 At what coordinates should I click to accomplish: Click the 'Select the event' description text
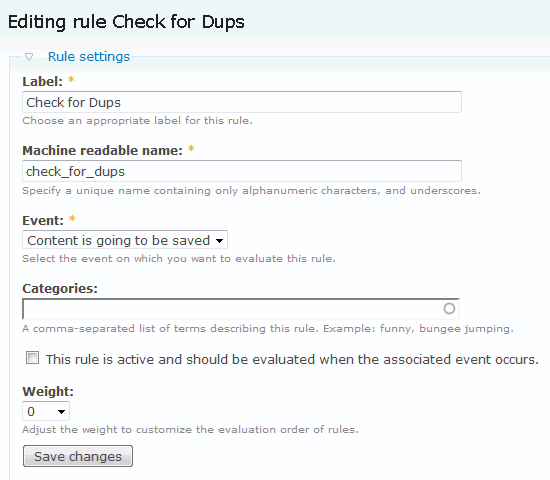click(179, 259)
